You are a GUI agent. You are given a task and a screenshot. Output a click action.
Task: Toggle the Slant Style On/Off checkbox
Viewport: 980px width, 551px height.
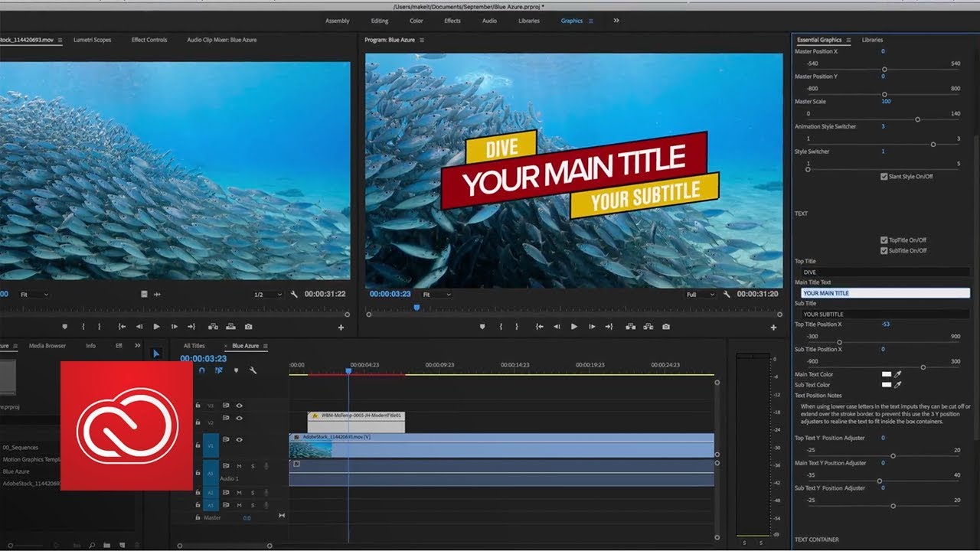coord(883,175)
